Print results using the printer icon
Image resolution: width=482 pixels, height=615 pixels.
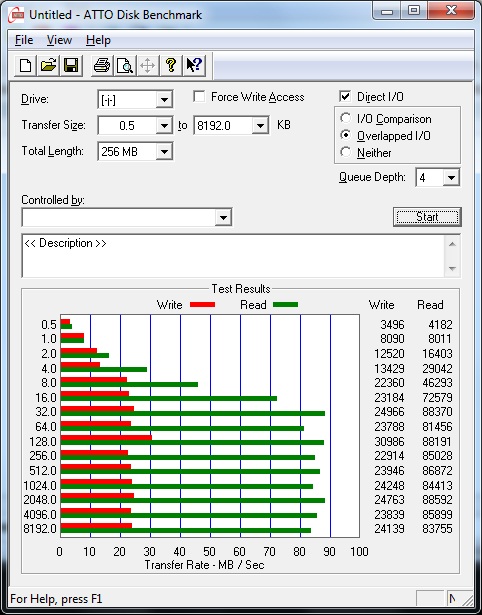[x=102, y=65]
